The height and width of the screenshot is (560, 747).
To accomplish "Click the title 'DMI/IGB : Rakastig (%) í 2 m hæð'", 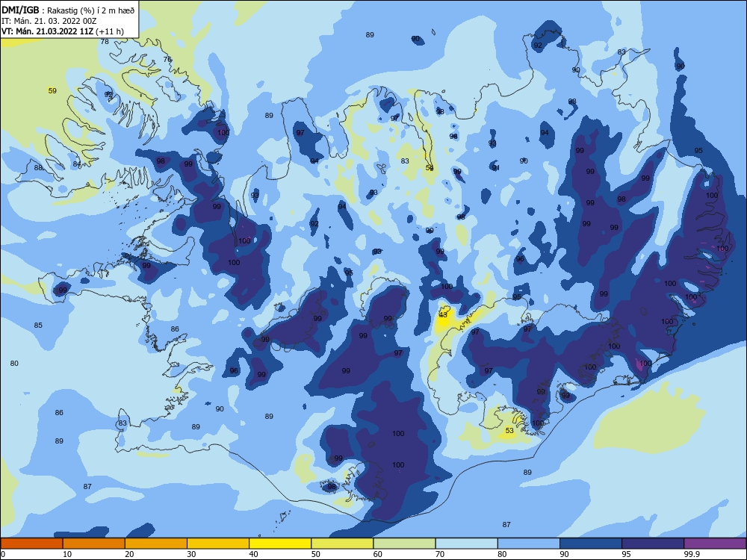I will click(x=68, y=10).
